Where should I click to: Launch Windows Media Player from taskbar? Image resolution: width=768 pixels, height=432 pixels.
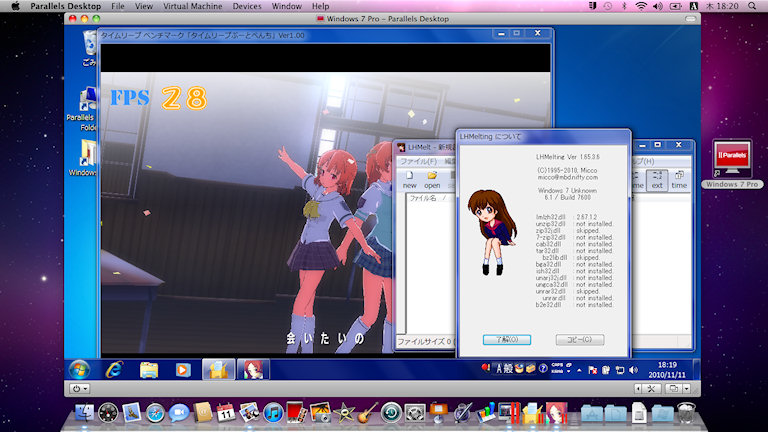[x=183, y=370]
